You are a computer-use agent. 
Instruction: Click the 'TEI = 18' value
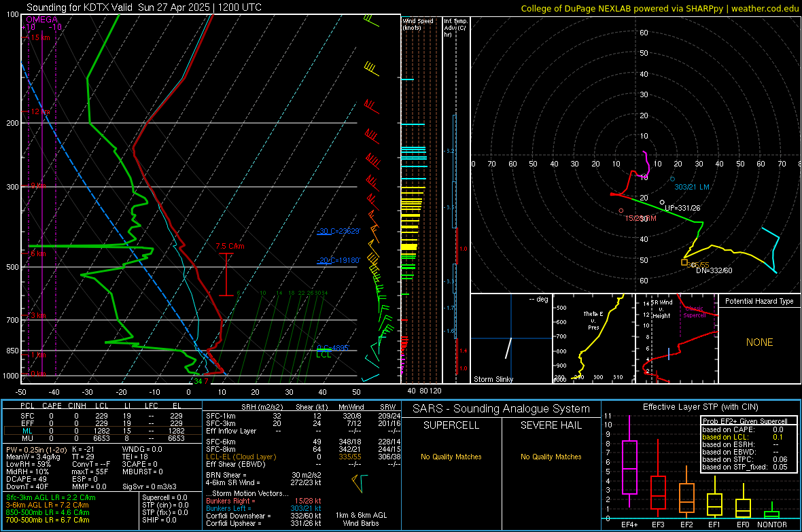point(135,457)
